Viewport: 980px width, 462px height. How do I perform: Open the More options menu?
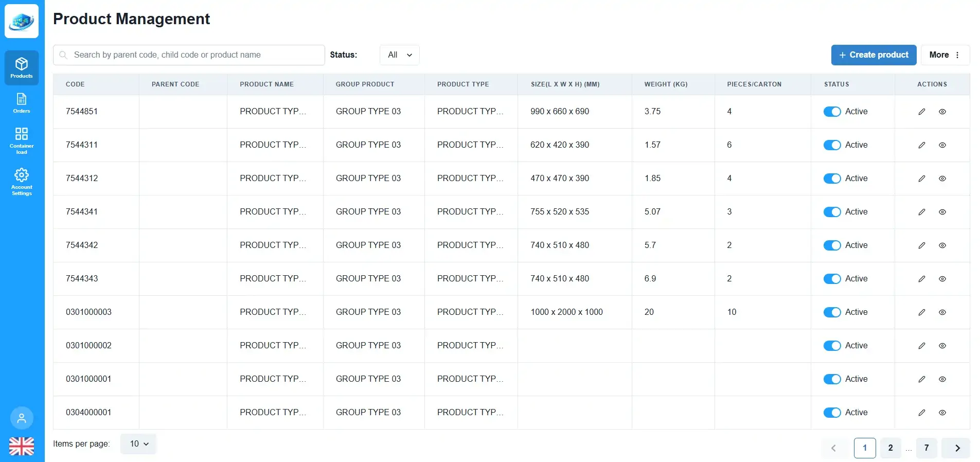[x=945, y=55]
